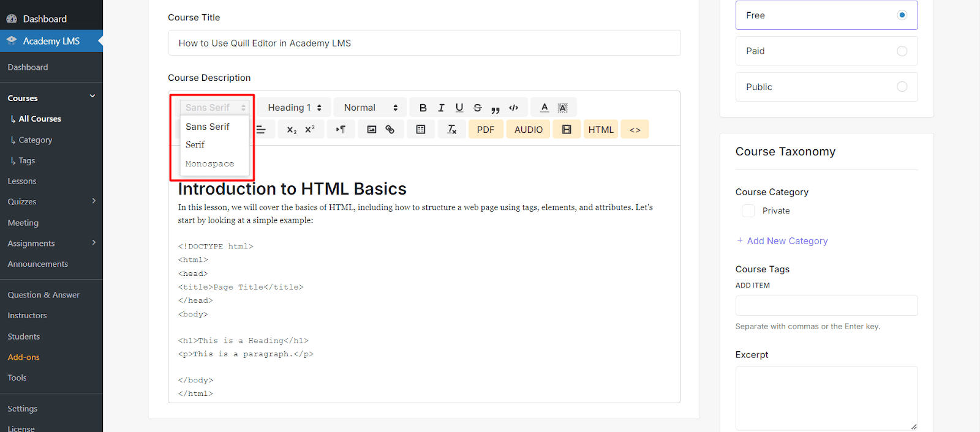
Task: Click Add New Category link
Action: (x=787, y=241)
